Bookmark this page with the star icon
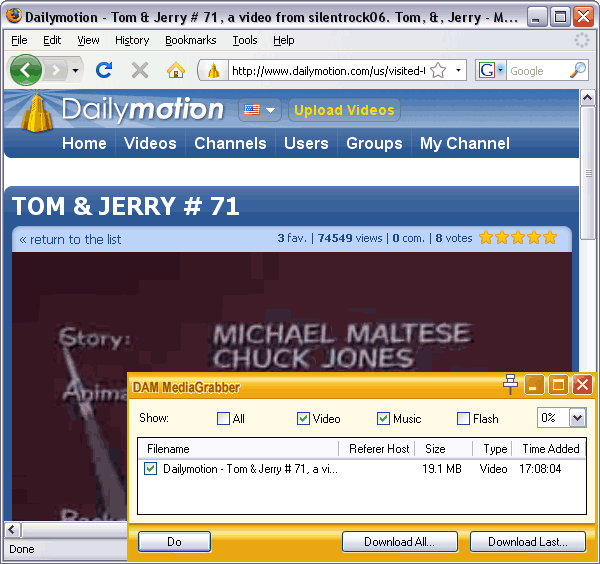 click(x=438, y=70)
